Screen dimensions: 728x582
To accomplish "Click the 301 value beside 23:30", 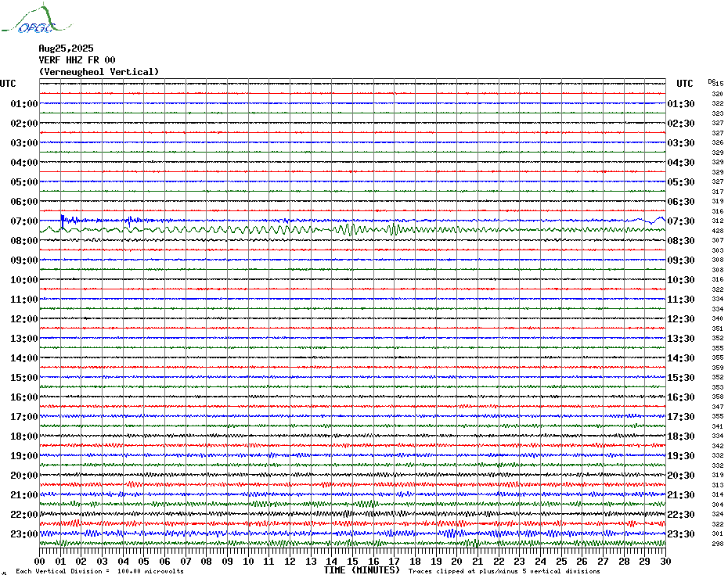I will (x=718, y=533).
